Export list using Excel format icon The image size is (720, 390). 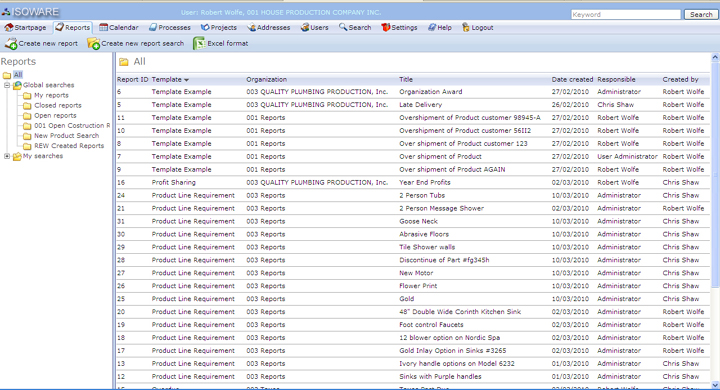pos(199,44)
